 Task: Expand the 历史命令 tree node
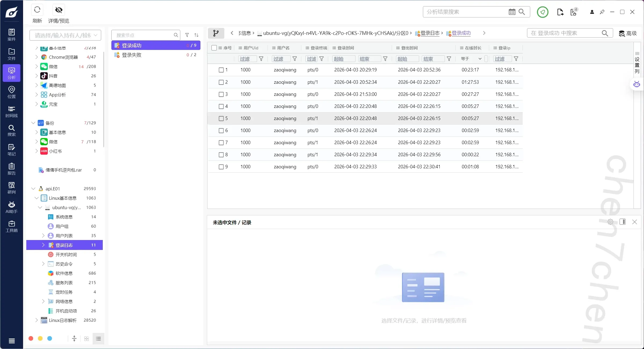click(43, 264)
